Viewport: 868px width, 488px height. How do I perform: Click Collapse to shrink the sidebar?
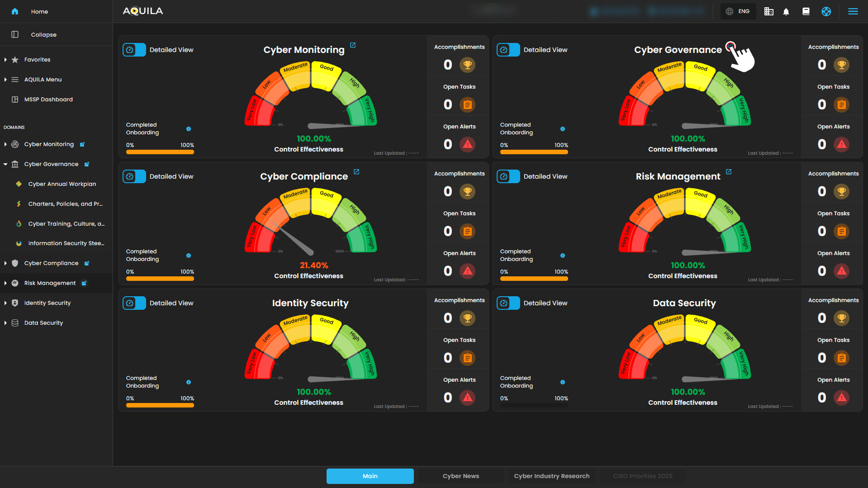(x=43, y=35)
